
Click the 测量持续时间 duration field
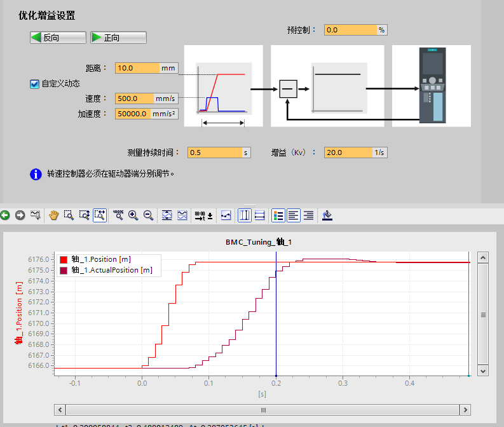tap(215, 152)
